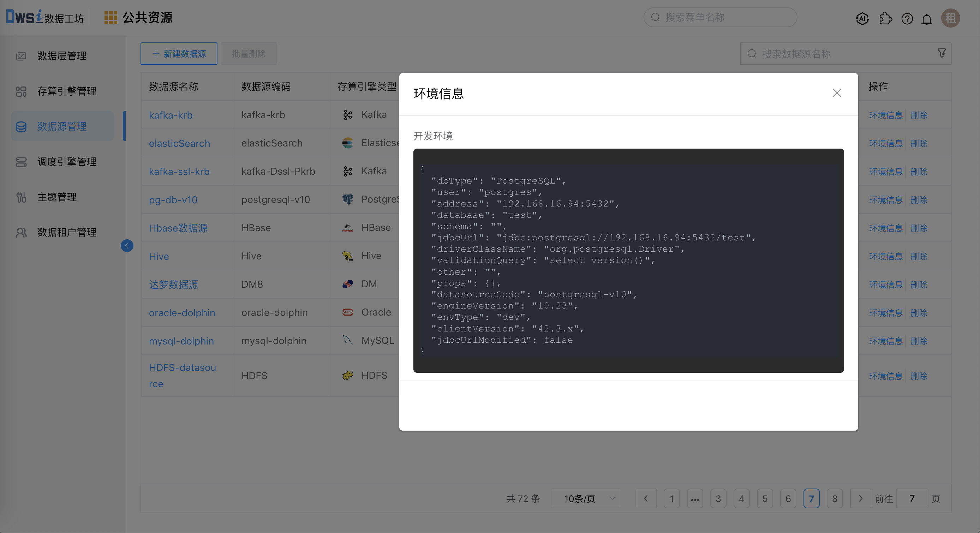
Task: Select the Kafka engine icon for kafka-krb
Action: tap(347, 114)
